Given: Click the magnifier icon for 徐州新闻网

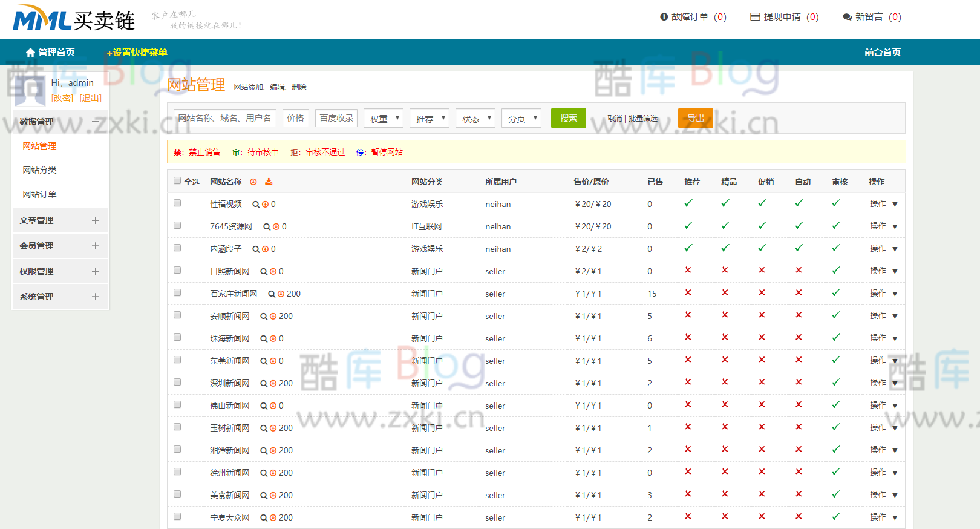Looking at the screenshot, I should tap(264, 473).
